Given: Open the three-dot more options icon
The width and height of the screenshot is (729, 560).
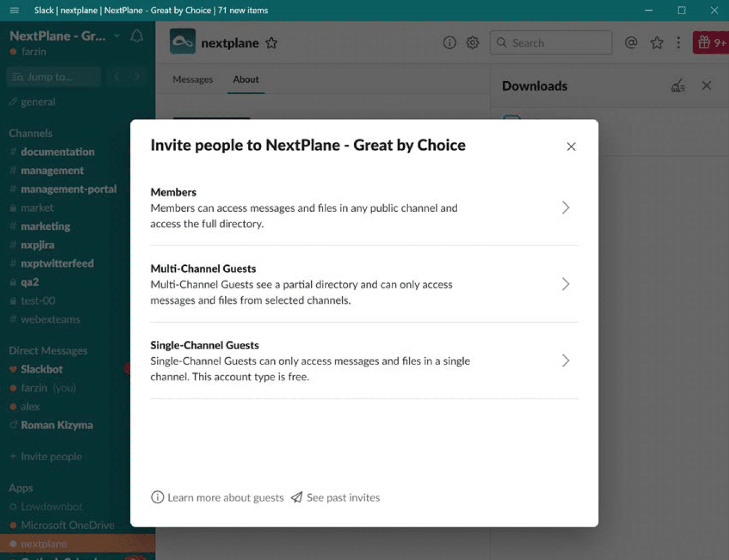Looking at the screenshot, I should point(678,42).
